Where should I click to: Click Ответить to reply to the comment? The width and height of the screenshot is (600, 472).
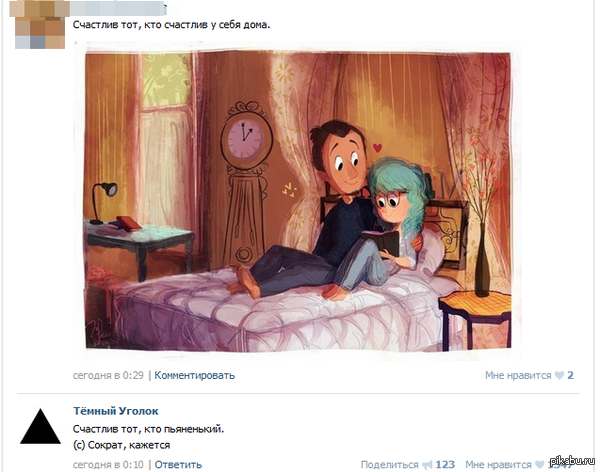coord(178,465)
